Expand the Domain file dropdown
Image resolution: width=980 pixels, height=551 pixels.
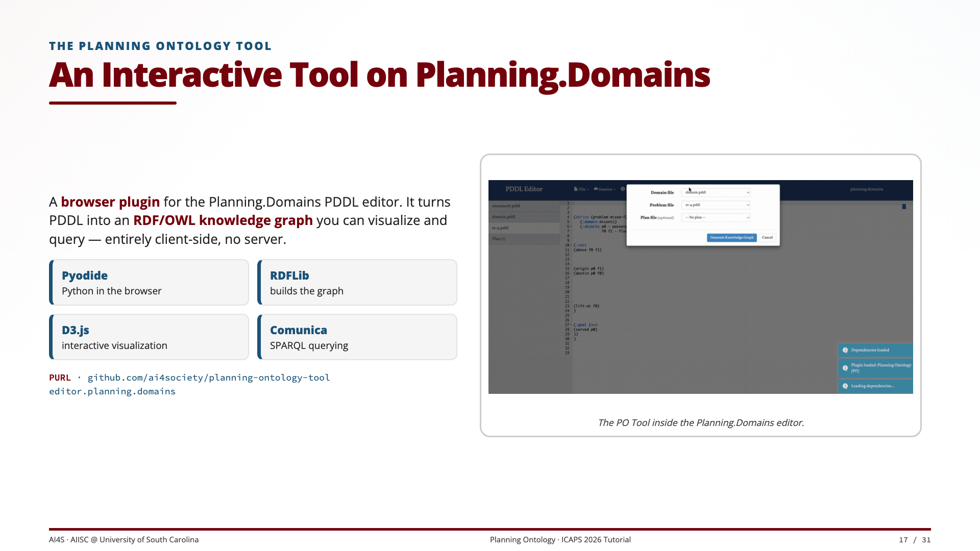pyautogui.click(x=716, y=192)
